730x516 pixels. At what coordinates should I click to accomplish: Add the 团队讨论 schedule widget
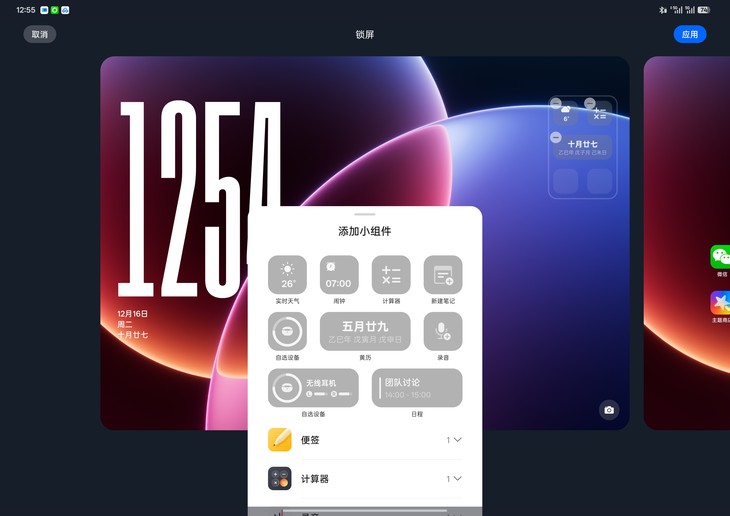[x=417, y=388]
